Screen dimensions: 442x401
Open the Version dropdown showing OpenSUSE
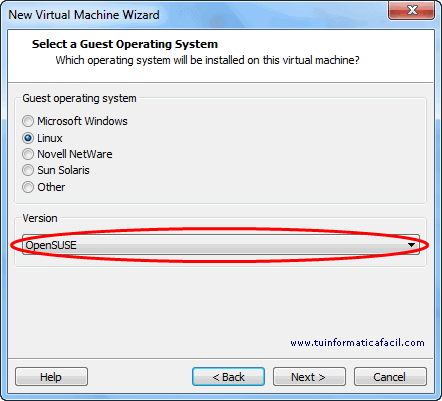click(x=221, y=245)
